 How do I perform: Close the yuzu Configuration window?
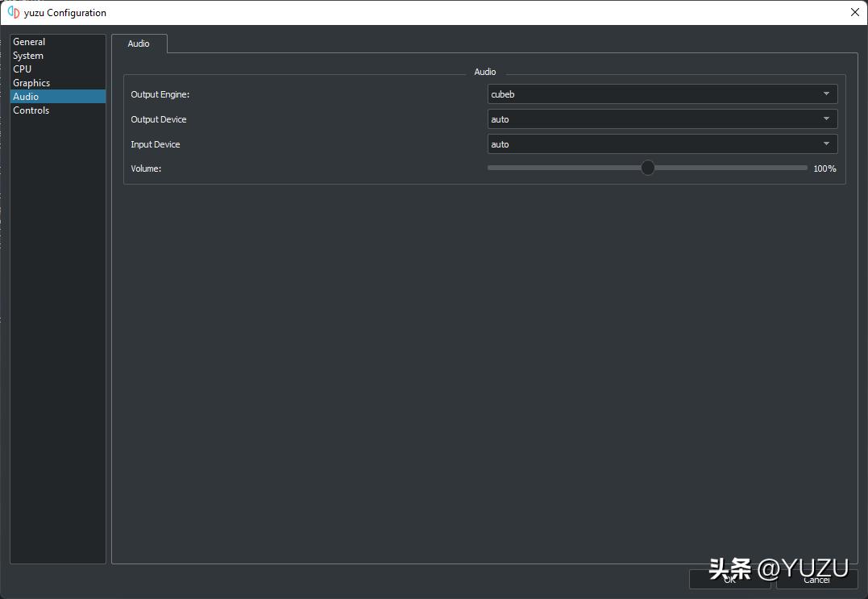(855, 12)
